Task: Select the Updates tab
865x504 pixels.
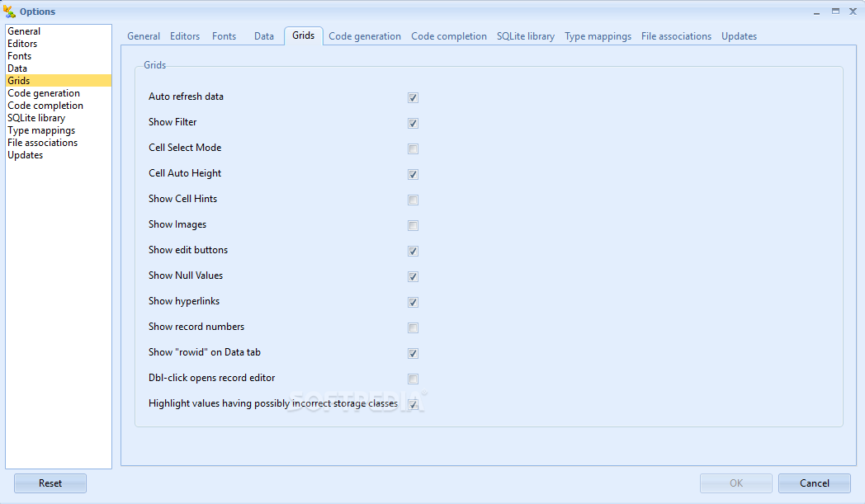Action: point(739,36)
